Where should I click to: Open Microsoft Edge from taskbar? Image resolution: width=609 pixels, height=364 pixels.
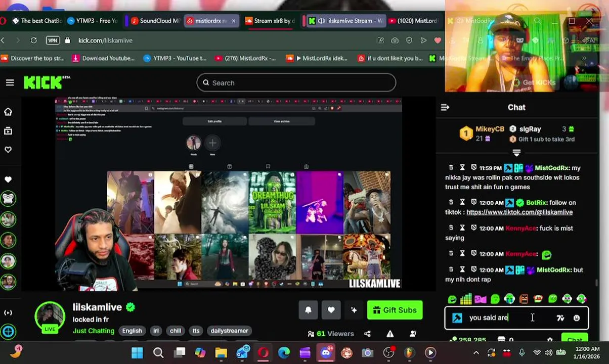(x=284, y=352)
